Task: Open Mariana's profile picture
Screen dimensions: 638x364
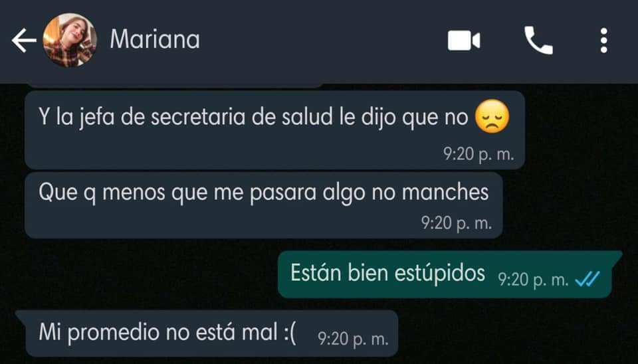Action: (70, 40)
